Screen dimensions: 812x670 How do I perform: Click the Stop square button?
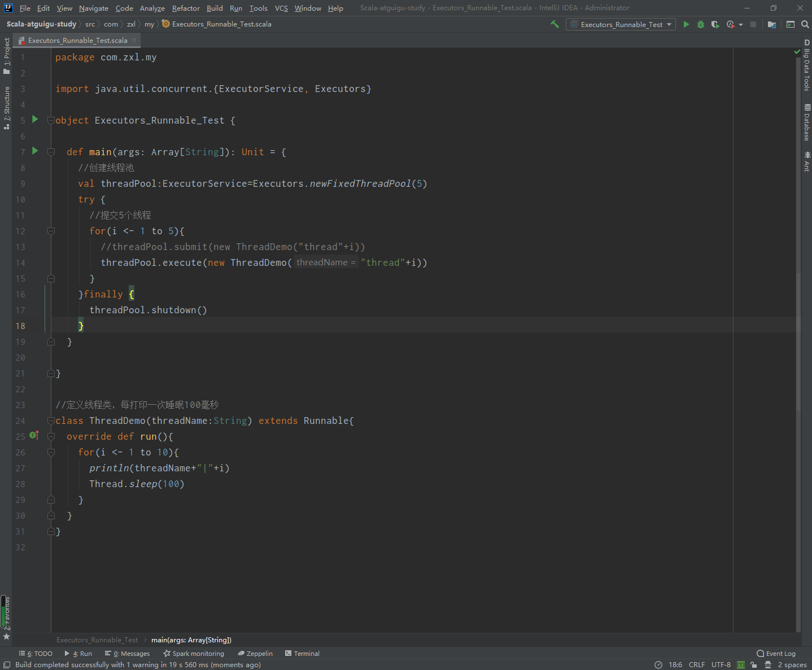pyautogui.click(x=753, y=24)
